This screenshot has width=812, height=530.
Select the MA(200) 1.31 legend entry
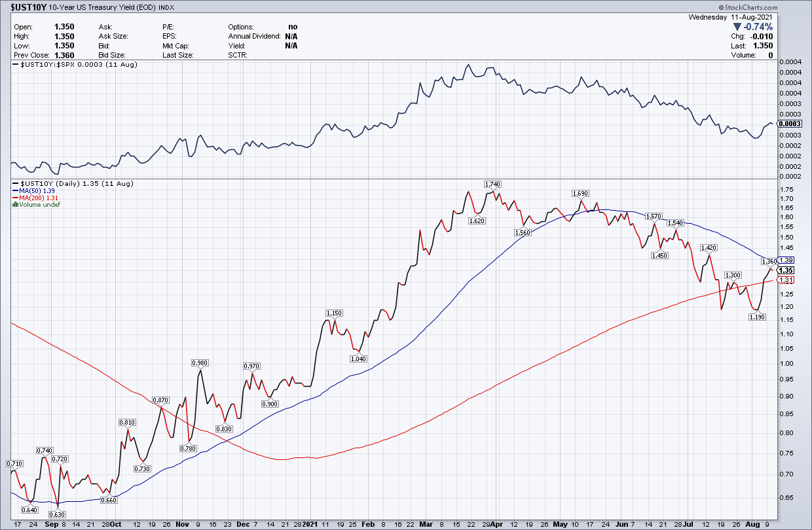[33, 198]
